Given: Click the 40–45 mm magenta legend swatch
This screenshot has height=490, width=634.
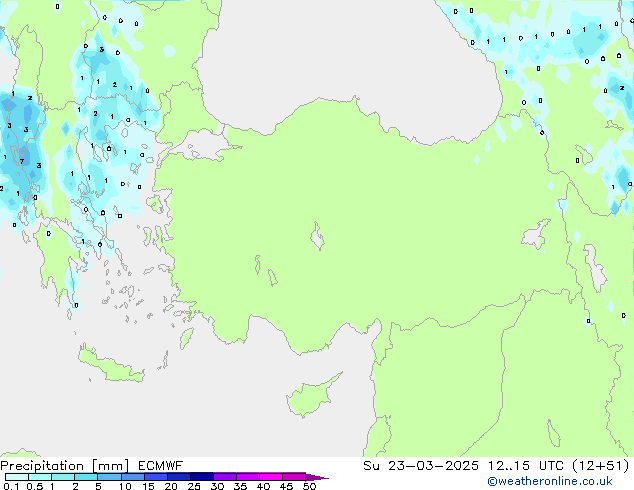Looking at the screenshot, I should [x=271, y=477].
